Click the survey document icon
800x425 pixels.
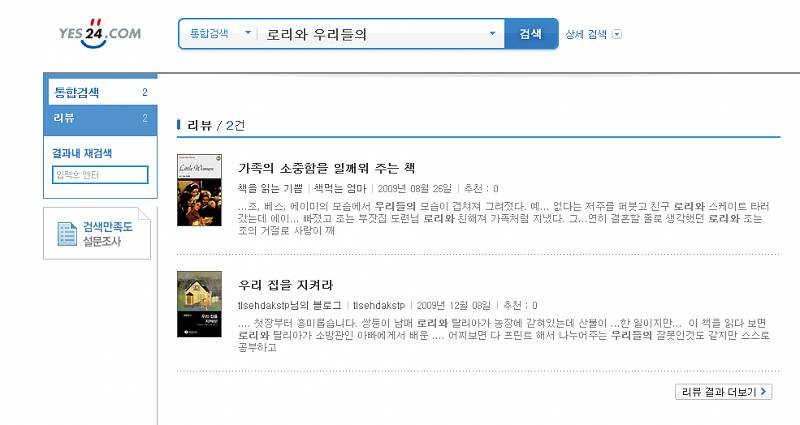coord(67,234)
